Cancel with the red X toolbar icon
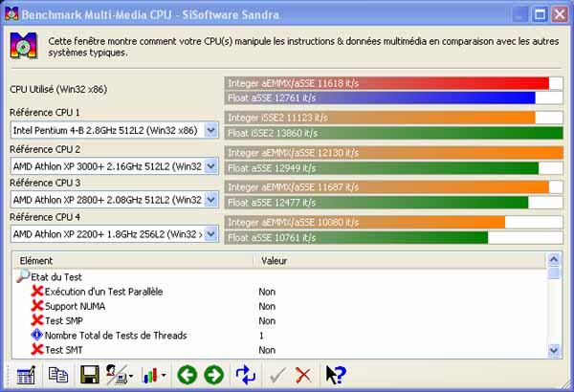The width and height of the screenshot is (574, 392). pyautogui.click(x=303, y=375)
